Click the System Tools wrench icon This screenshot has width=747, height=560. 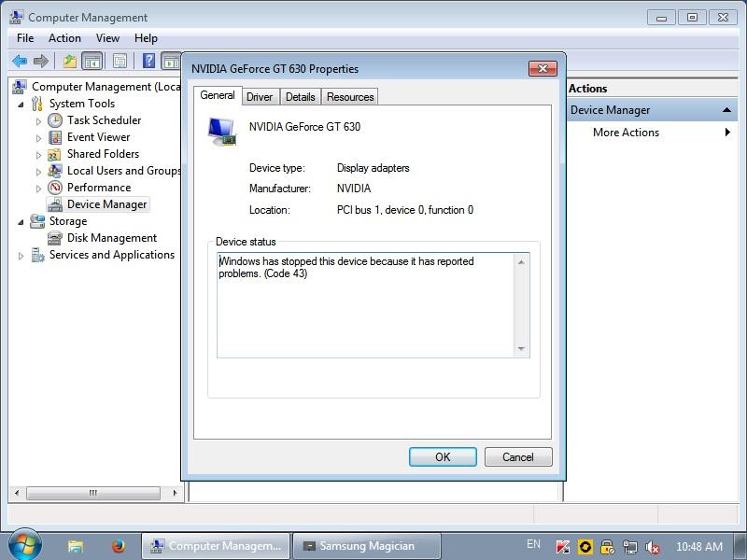click(x=37, y=104)
